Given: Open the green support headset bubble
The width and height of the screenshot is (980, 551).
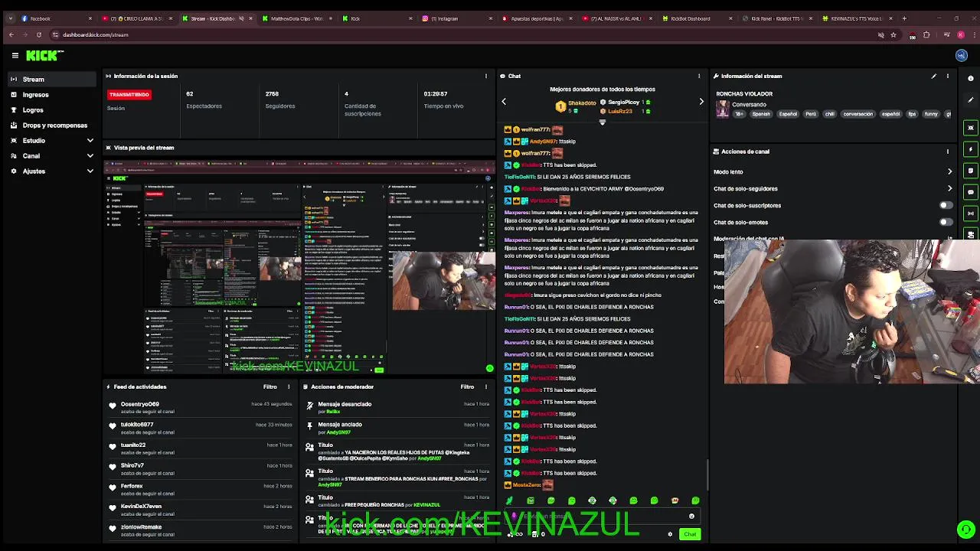Looking at the screenshot, I should pyautogui.click(x=965, y=530).
